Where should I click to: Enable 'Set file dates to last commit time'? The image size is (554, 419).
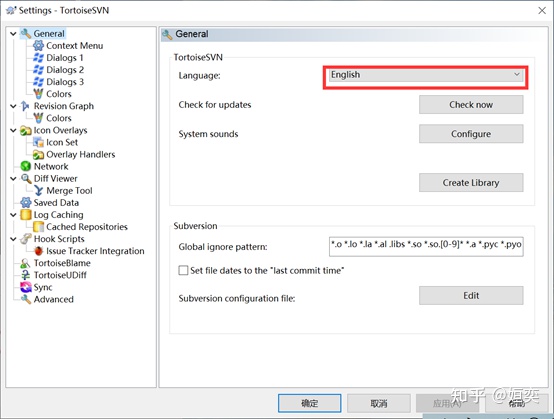(183, 271)
